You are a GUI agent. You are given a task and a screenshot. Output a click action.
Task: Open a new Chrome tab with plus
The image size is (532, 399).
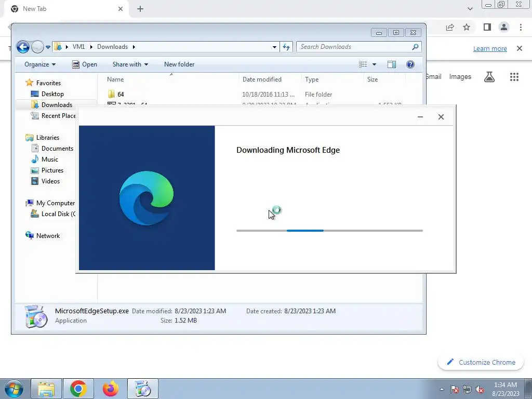tap(140, 9)
